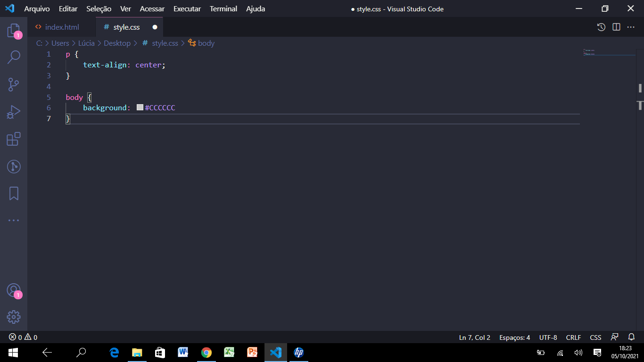Click the #CCCCCC hex value text
The height and width of the screenshot is (362, 644).
pyautogui.click(x=160, y=108)
